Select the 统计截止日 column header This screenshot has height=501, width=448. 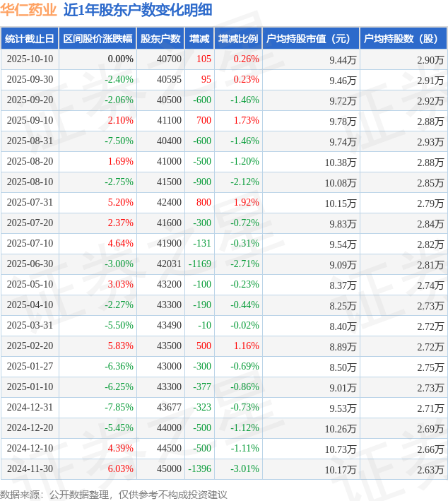[x=30, y=39]
